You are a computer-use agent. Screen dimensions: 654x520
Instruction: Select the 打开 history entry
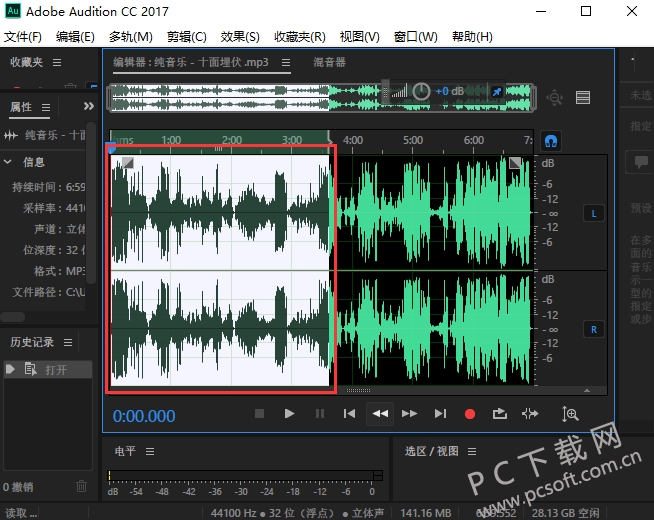[55, 369]
